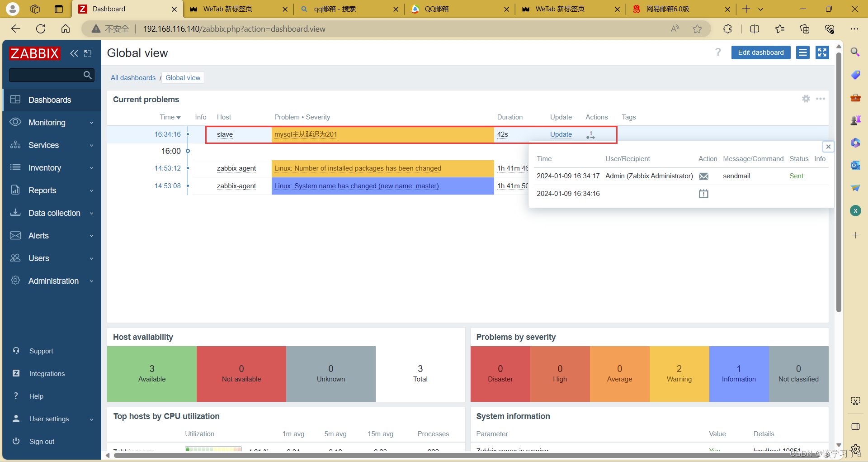The image size is (868, 462).
Task: Open the All dashboards breadcrumb
Action: [133, 78]
